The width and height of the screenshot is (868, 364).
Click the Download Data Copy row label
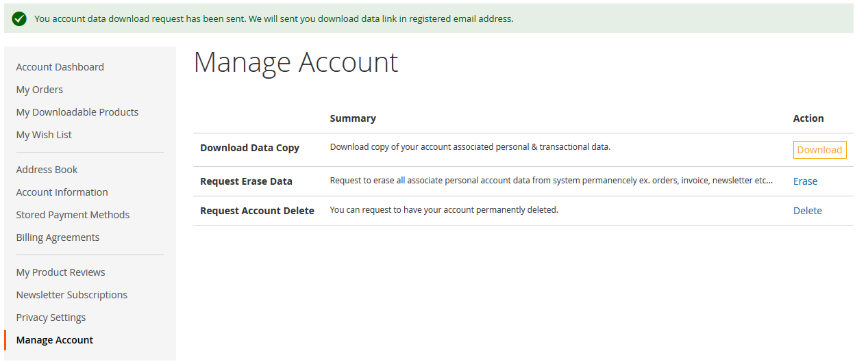coord(249,148)
